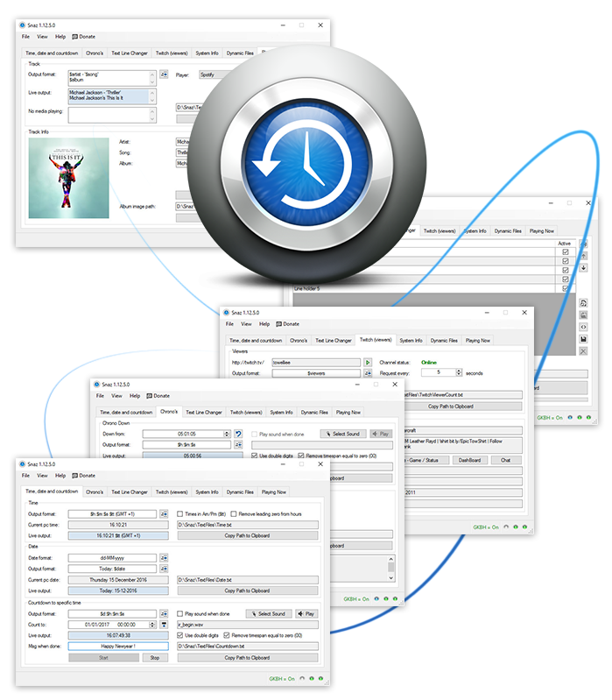Tick Remove leading zero from hours
This screenshot has height=700, width=612.
pyautogui.click(x=234, y=514)
